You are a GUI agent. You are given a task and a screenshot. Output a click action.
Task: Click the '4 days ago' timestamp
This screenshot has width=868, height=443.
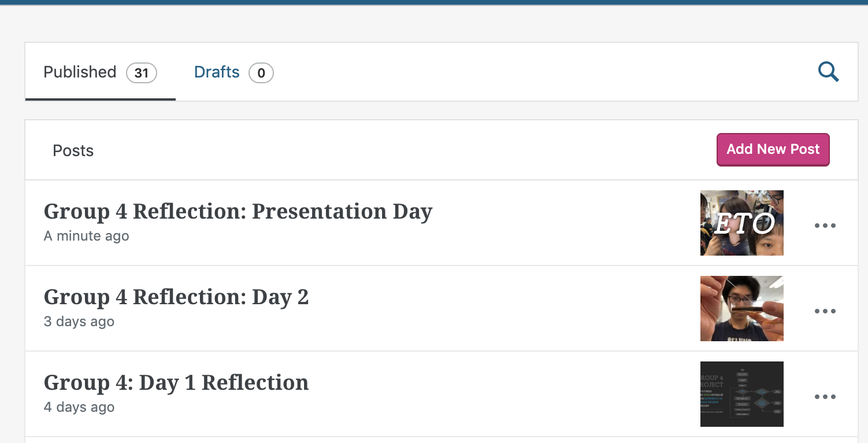click(x=79, y=407)
